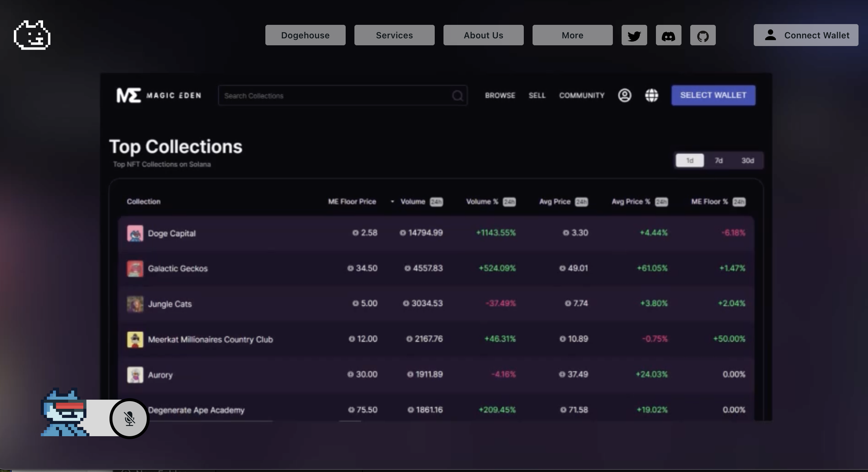Image resolution: width=868 pixels, height=472 pixels.
Task: Click the Magic Eden profile icon
Action: (625, 95)
